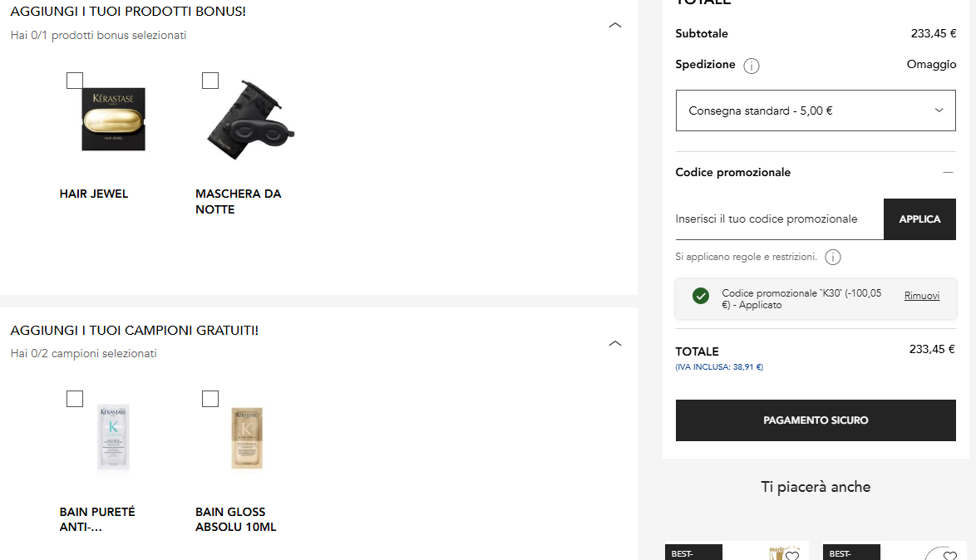The height and width of the screenshot is (560, 976).
Task: Tick the Maschera da Notte checkbox
Action: pyautogui.click(x=210, y=81)
